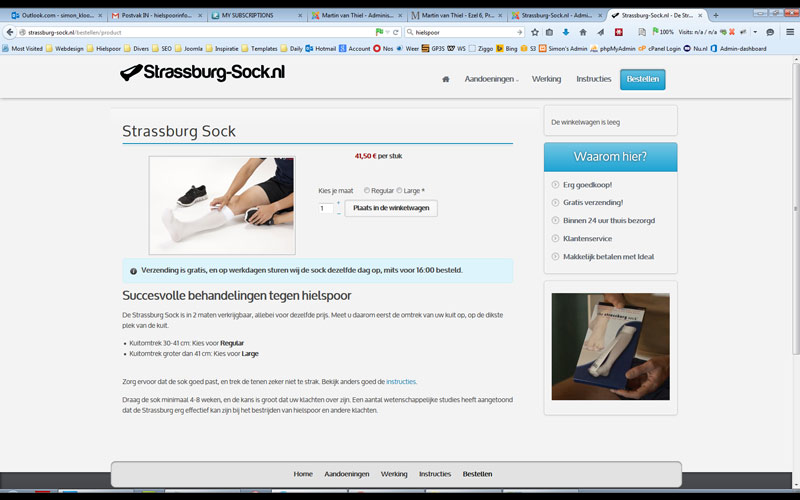Open the reader page document icon in toolbar
This screenshot has height=500, width=800.
[642, 32]
